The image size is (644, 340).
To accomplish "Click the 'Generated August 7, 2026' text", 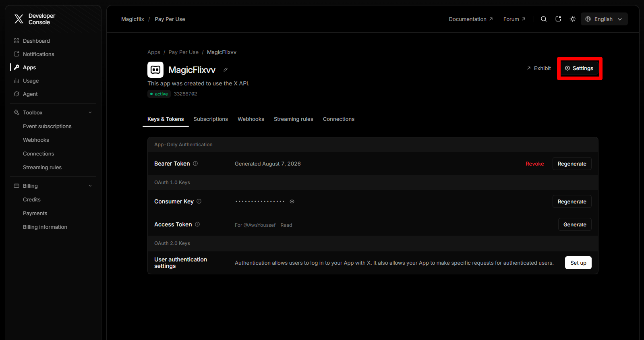I will coord(268,164).
